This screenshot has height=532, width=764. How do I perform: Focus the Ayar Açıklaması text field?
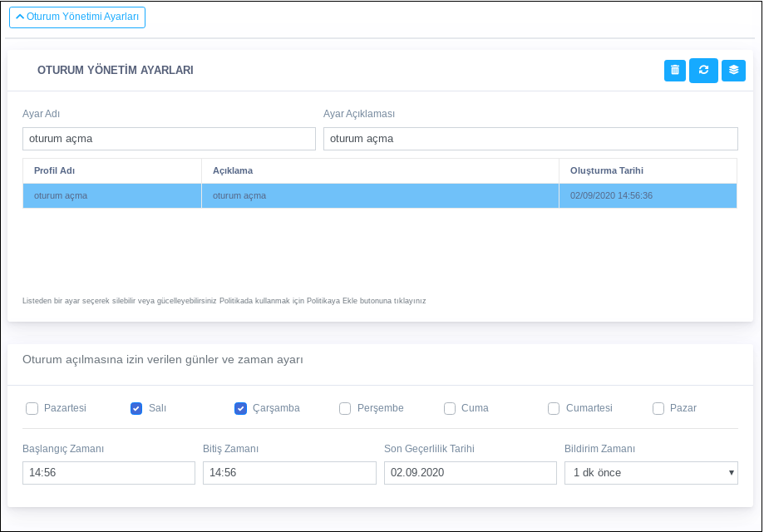tap(530, 139)
